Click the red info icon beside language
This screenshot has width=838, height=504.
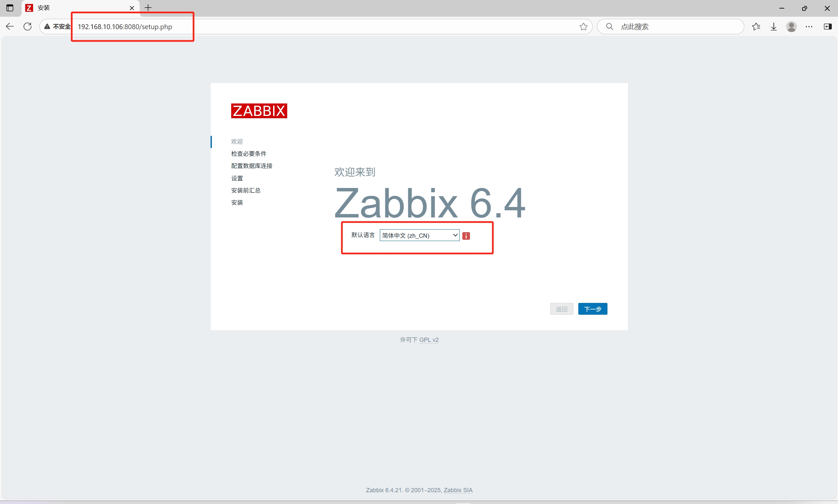466,236
